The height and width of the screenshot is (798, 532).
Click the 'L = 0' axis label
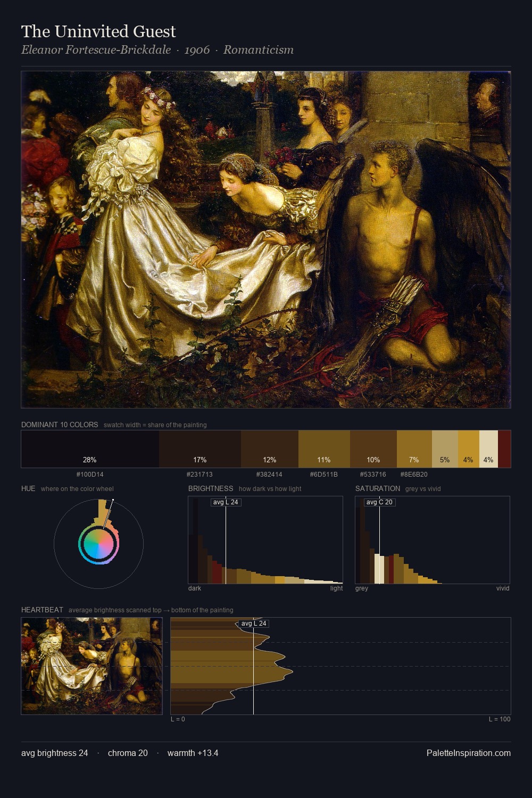click(x=178, y=719)
